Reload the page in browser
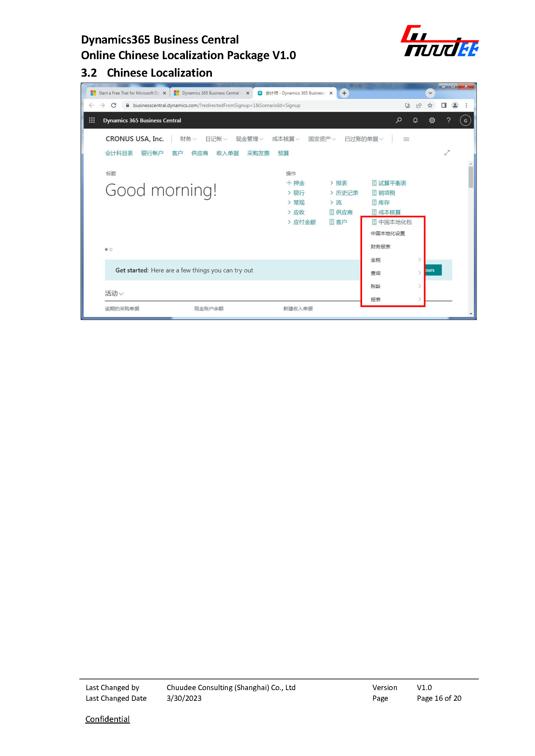535x756 pixels. pyautogui.click(x=114, y=105)
